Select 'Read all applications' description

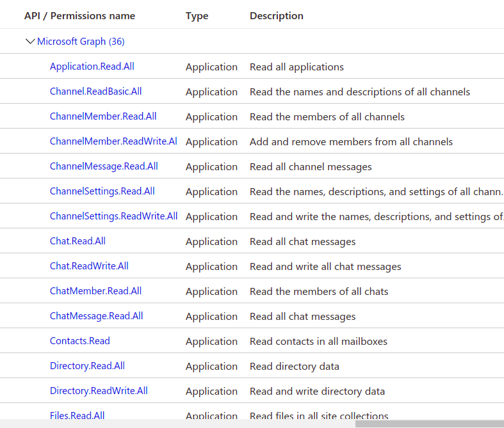[297, 67]
